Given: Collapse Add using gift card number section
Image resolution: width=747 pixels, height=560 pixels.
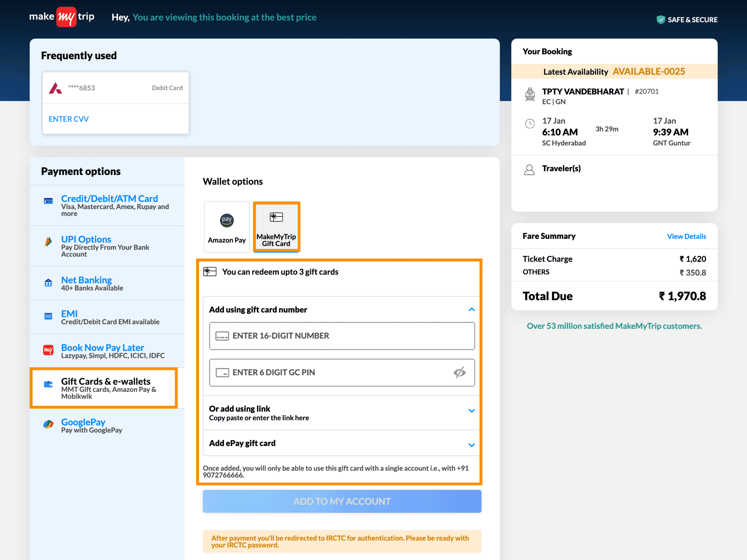Looking at the screenshot, I should [x=472, y=310].
